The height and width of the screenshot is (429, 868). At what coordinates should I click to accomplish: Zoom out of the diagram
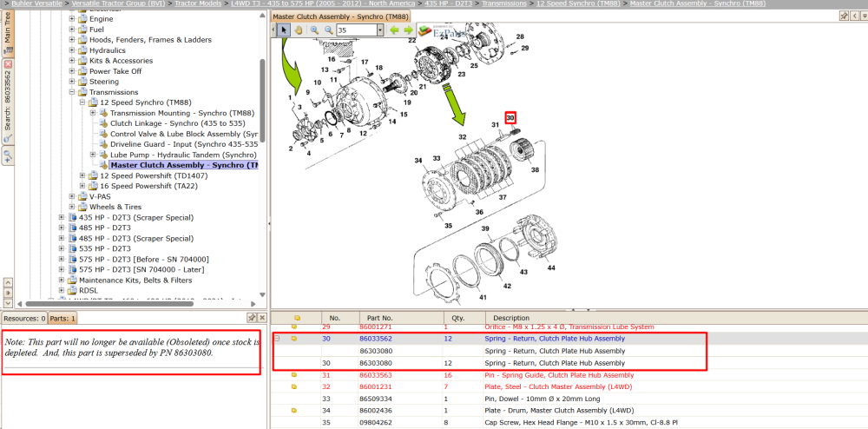(x=329, y=30)
